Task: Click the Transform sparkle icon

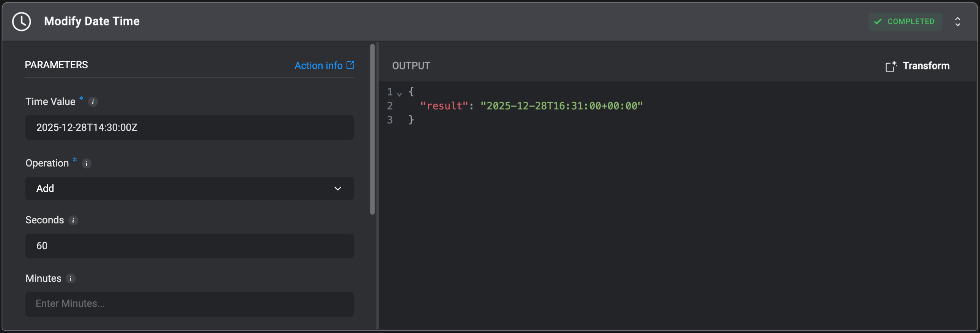Action: [x=891, y=66]
